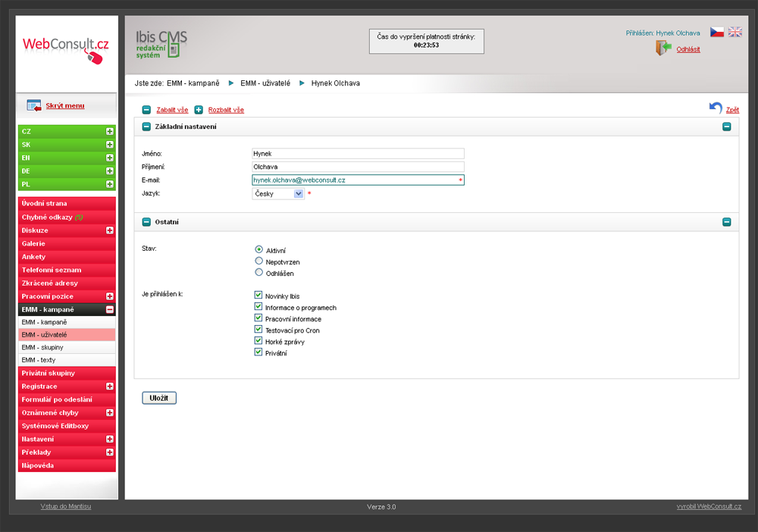Screen dimensions: 758x532
Task: Expand the DE menu item
Action: tap(110, 171)
